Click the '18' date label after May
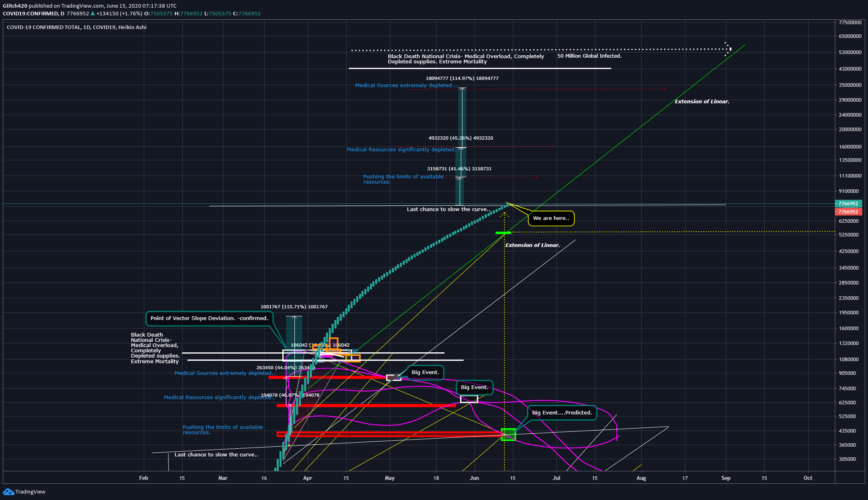The width and height of the screenshot is (868, 500). click(436, 478)
